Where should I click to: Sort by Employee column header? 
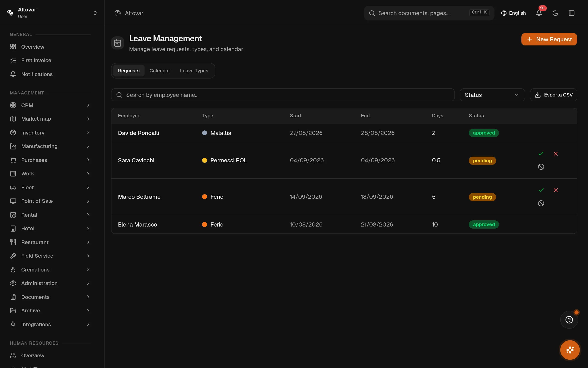click(x=129, y=116)
